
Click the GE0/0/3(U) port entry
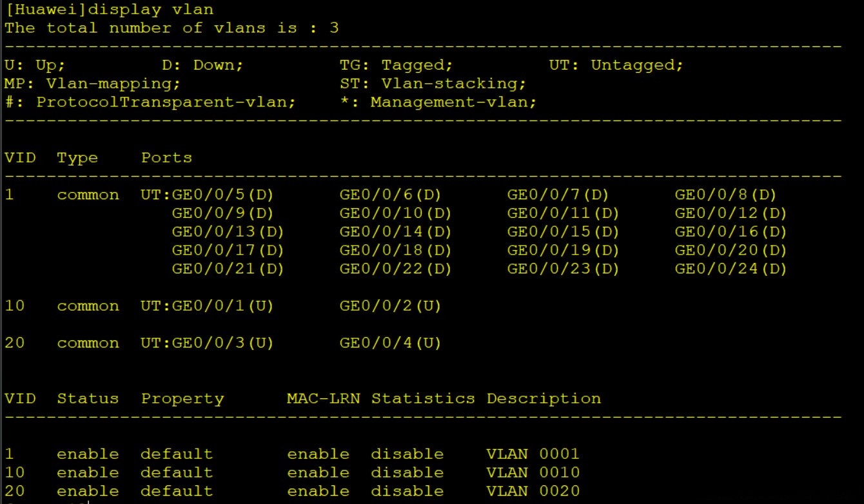pos(223,344)
